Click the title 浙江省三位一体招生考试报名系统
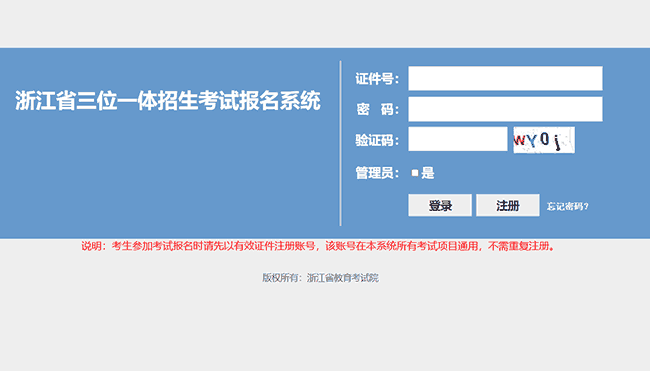The height and width of the screenshot is (371, 650). click(168, 101)
